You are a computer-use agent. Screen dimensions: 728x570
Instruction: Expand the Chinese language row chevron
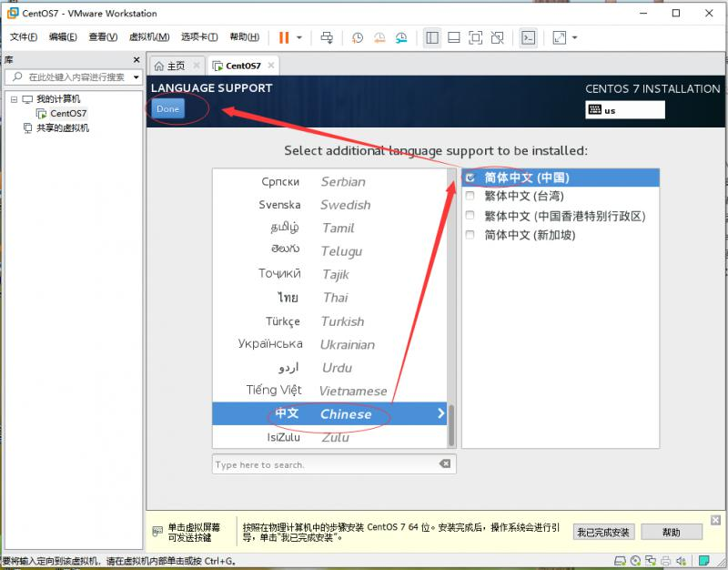(440, 414)
